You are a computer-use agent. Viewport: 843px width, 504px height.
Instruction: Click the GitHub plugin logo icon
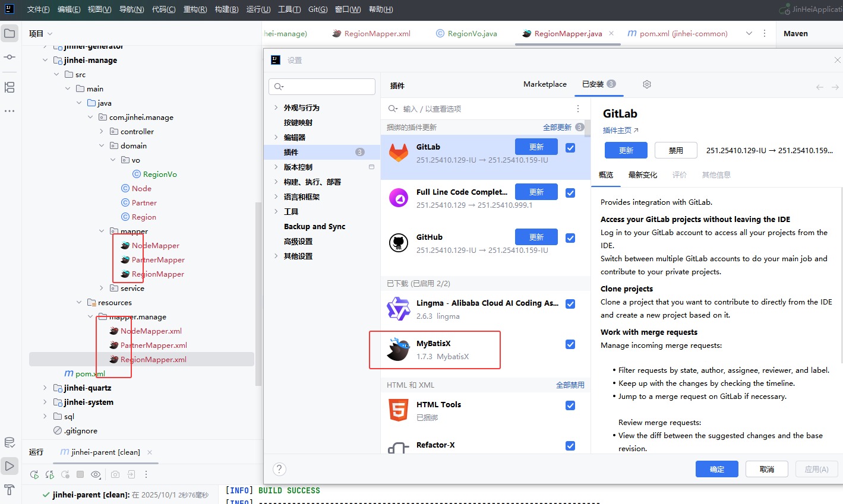[x=399, y=242]
